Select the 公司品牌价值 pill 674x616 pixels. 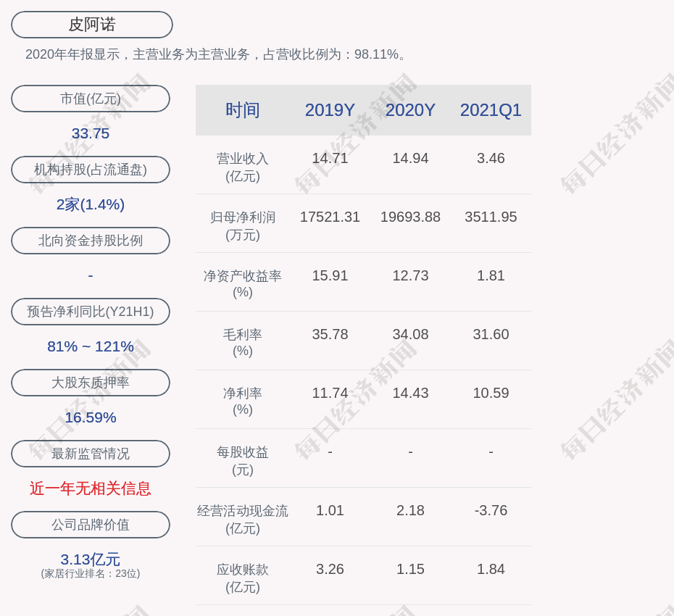[91, 525]
